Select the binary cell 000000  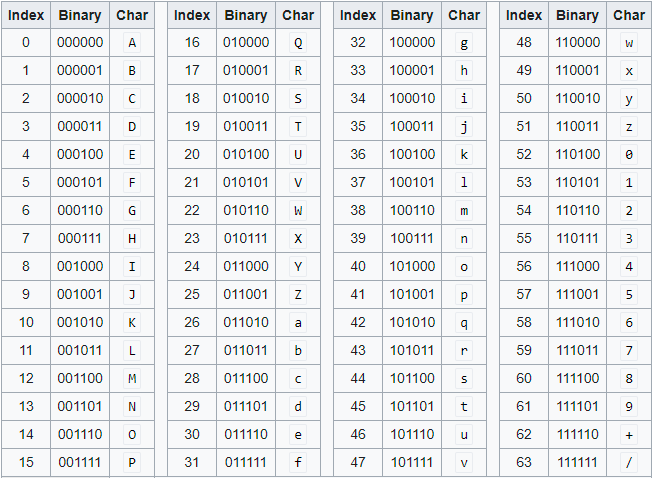(x=80, y=42)
